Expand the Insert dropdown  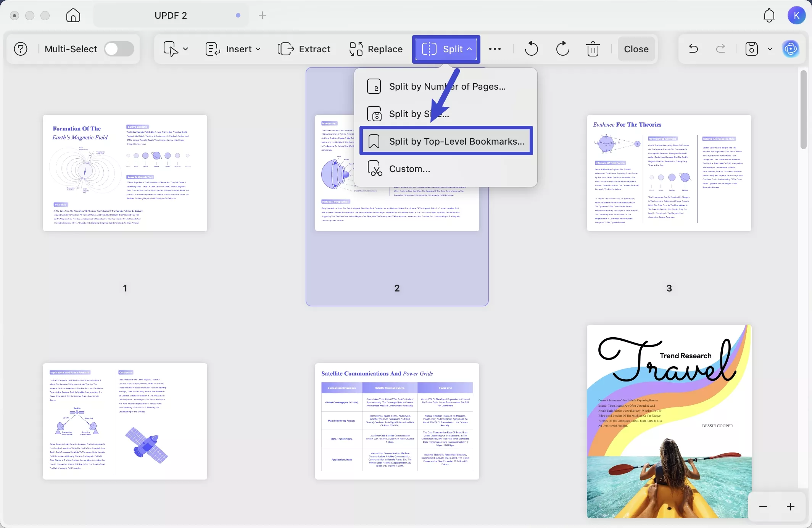233,49
